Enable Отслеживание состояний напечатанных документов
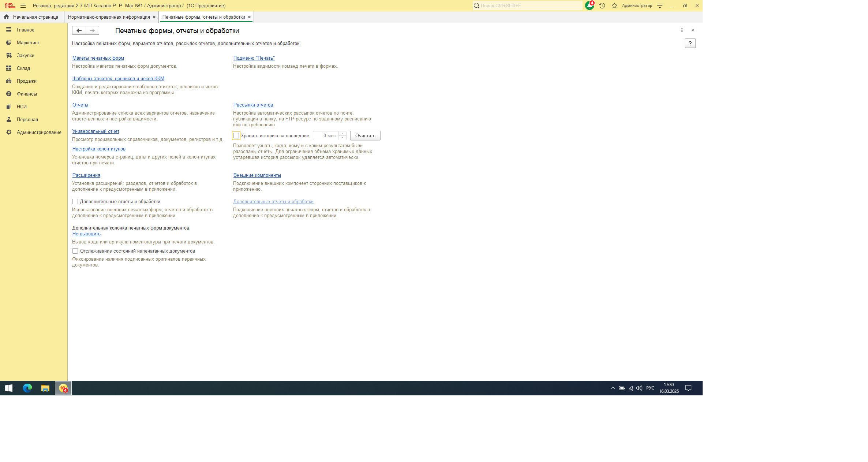Screen dimensions: 868x462 (75, 251)
